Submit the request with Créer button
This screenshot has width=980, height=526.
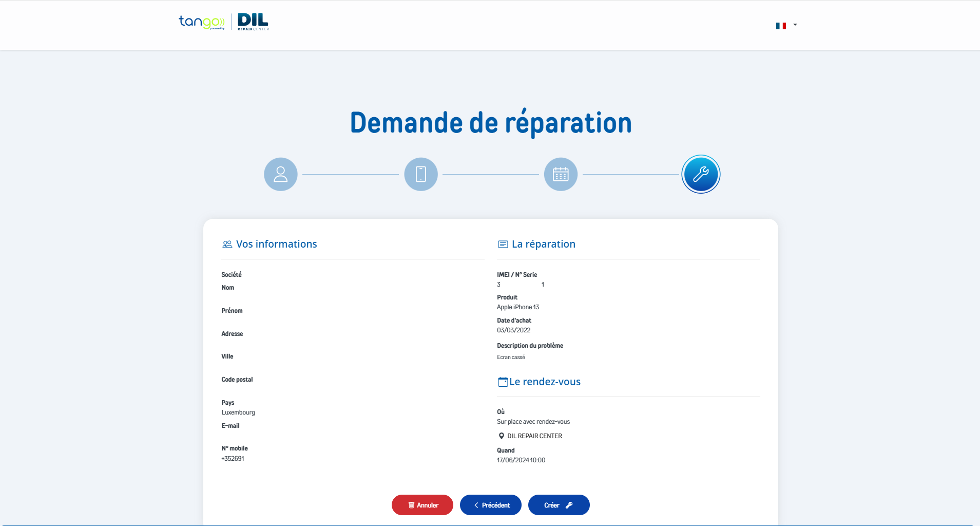(x=559, y=505)
